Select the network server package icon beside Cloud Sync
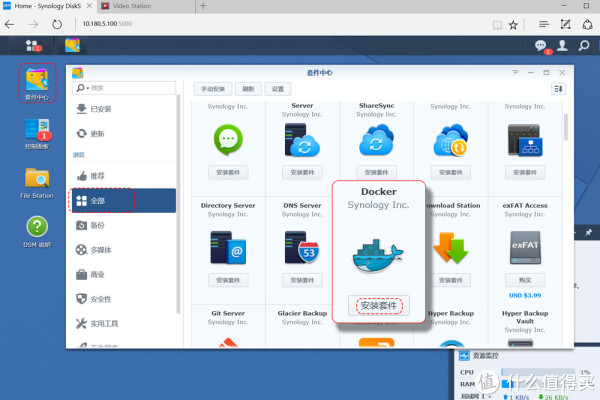This screenshot has height=400, width=600. coord(525,140)
